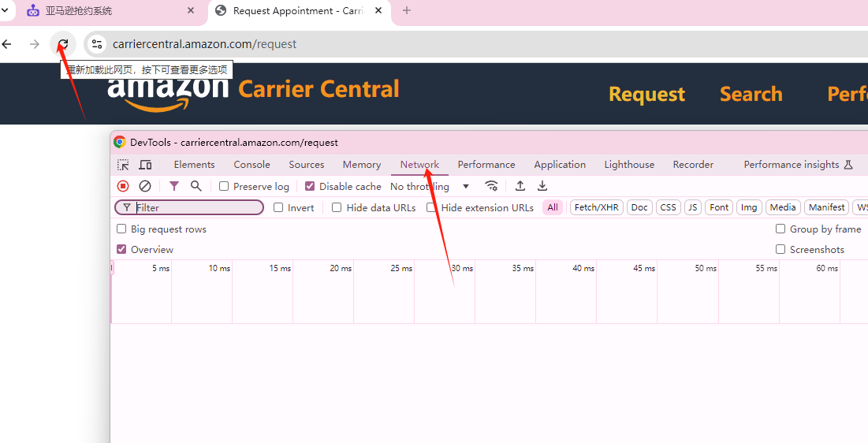Stop recording network log

(x=124, y=186)
